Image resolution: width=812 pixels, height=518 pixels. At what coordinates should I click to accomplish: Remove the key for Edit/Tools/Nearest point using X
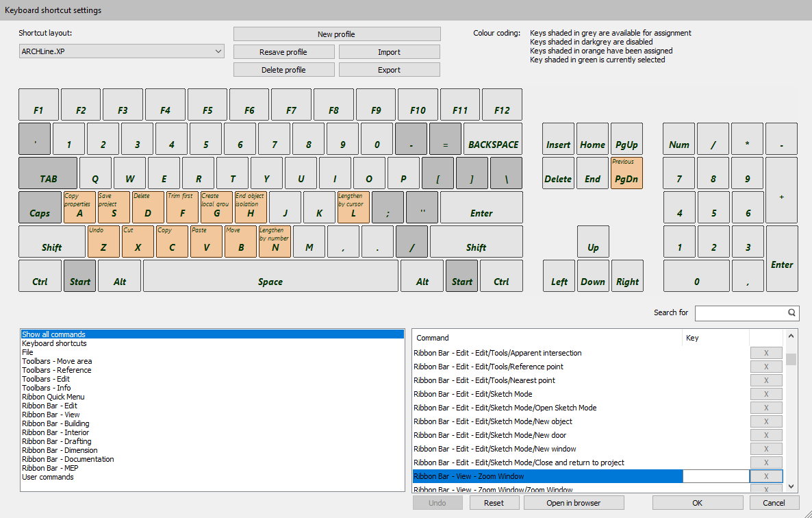point(766,380)
